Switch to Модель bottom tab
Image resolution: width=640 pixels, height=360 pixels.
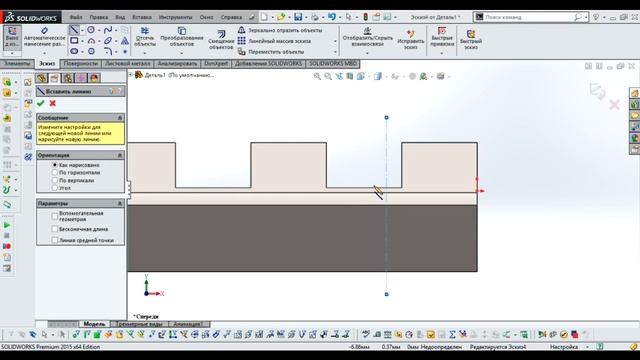[x=94, y=324]
